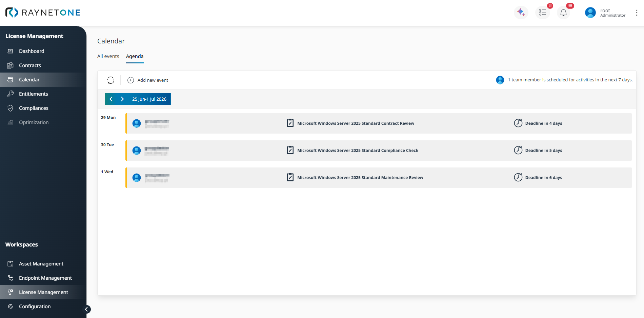Click the Configuration gear icon
644x318 pixels.
coord(11,306)
